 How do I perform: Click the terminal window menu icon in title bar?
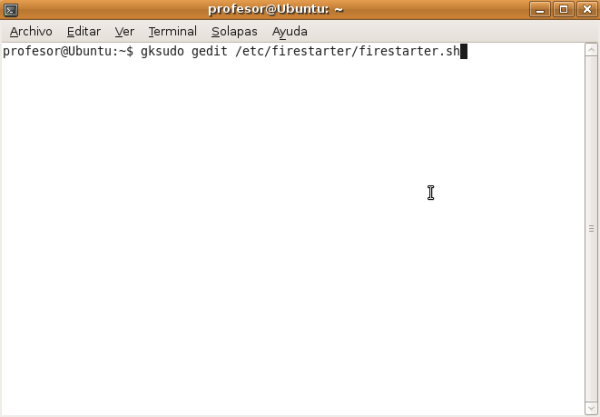click(11, 10)
